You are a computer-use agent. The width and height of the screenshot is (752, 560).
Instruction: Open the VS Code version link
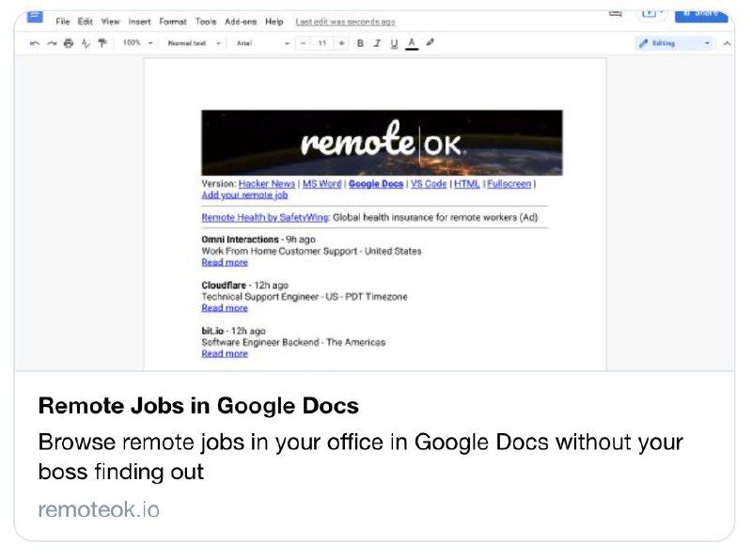tap(429, 183)
